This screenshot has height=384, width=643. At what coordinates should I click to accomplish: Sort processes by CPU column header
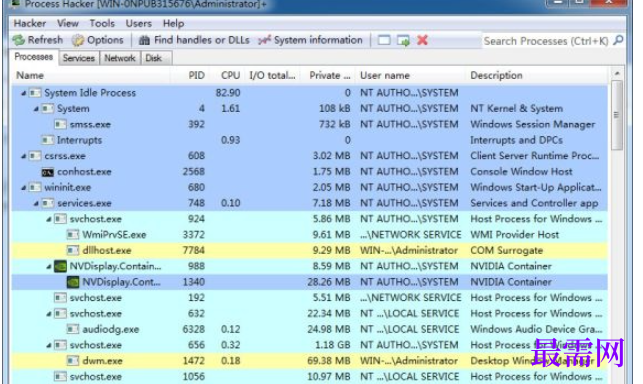click(x=230, y=75)
